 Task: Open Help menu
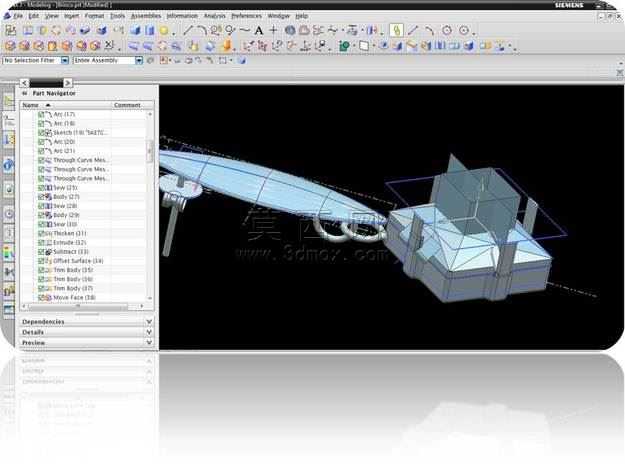point(302,16)
